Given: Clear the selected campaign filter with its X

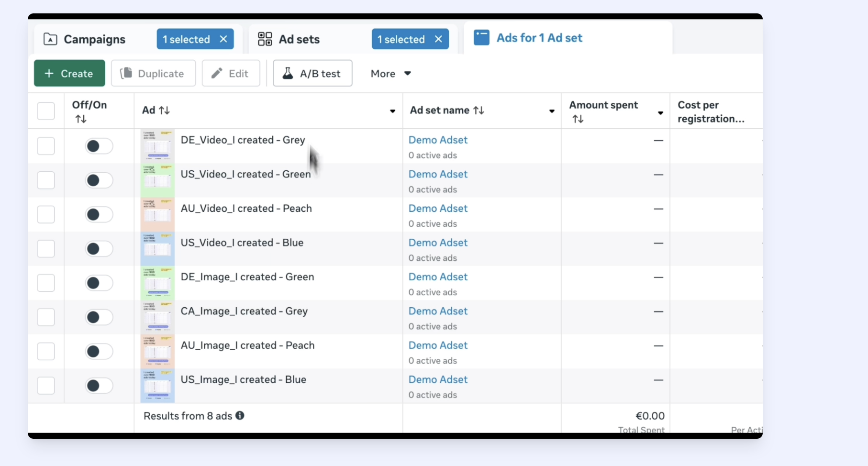Looking at the screenshot, I should click(x=223, y=39).
